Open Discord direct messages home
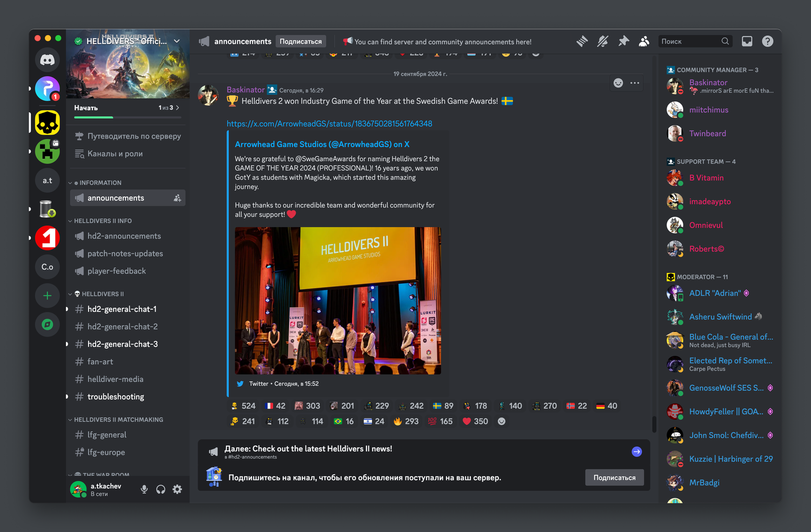 pyautogui.click(x=48, y=59)
